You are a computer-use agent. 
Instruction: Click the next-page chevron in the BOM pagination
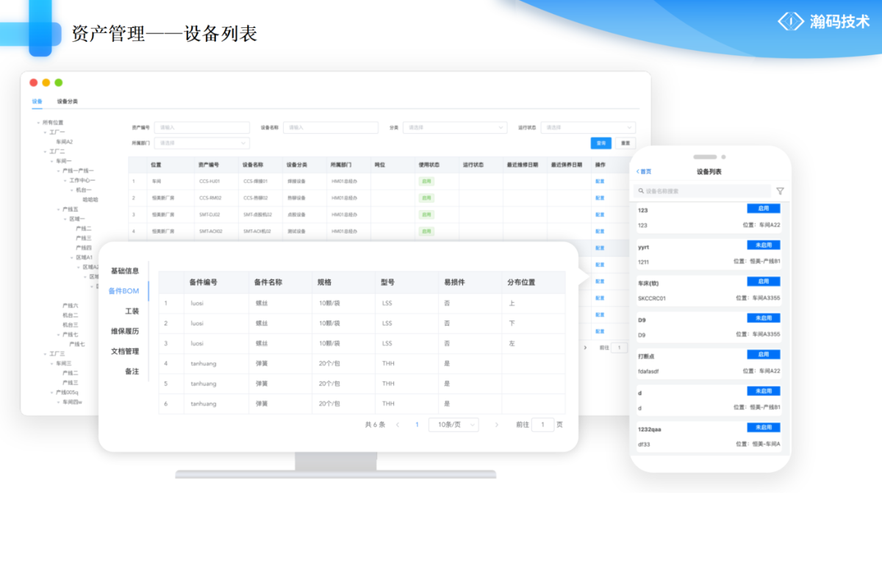pyautogui.click(x=496, y=424)
